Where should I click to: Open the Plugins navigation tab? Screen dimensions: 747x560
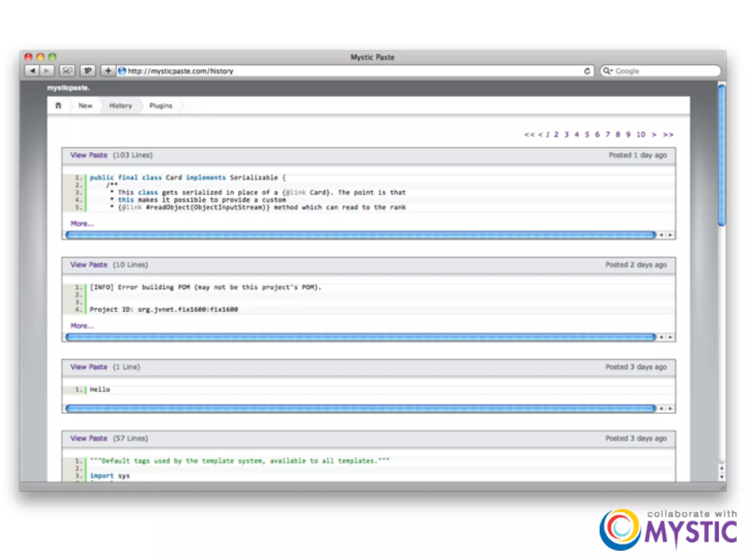click(160, 106)
